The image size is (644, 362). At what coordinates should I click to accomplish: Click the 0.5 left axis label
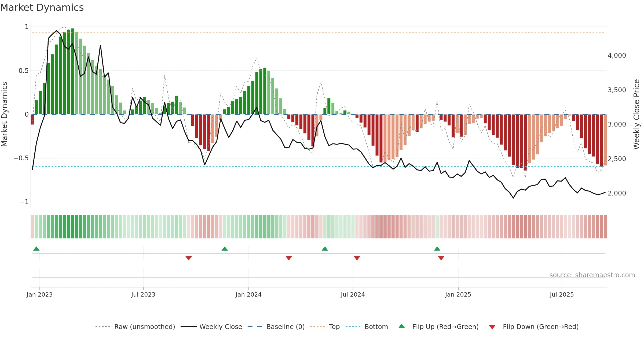click(24, 71)
